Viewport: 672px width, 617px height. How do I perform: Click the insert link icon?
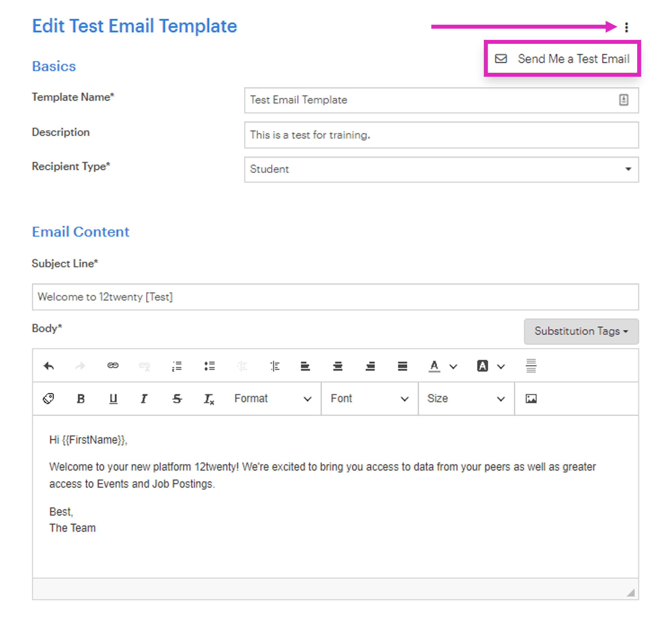(113, 366)
